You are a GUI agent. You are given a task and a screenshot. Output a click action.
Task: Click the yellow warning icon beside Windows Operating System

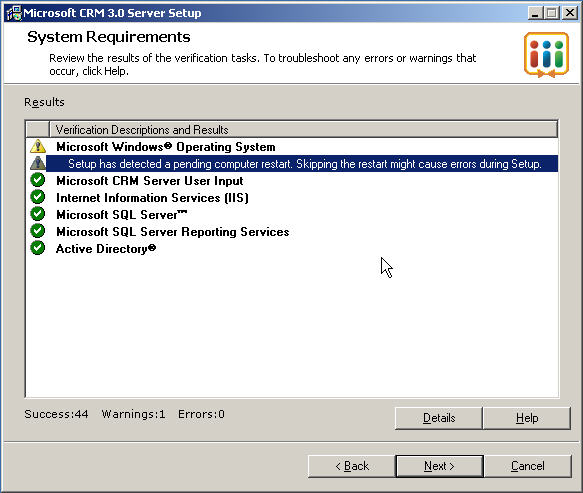pyautogui.click(x=38, y=146)
